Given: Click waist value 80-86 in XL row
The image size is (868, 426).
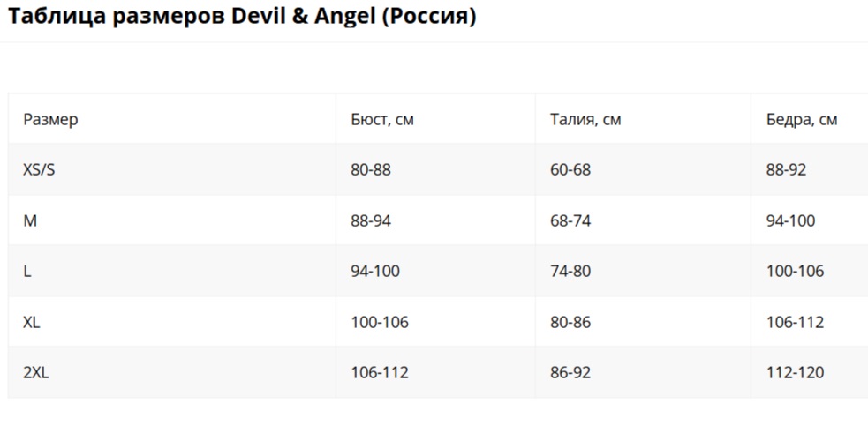Looking at the screenshot, I should click(x=570, y=322).
